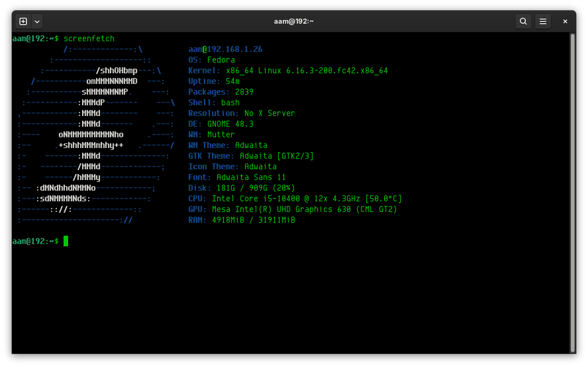Click the green cursor at the bottom prompt
This screenshot has height=367, width=588.
[66, 241]
